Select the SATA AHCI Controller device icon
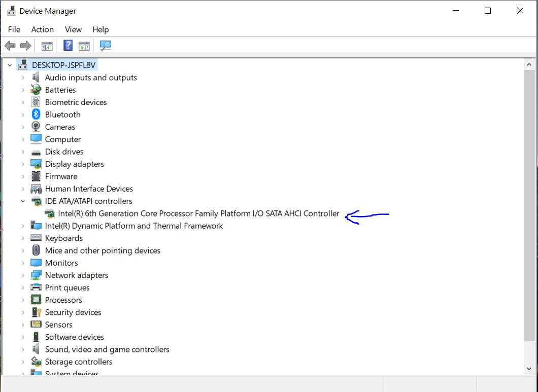This screenshot has height=392, width=538. click(x=49, y=213)
